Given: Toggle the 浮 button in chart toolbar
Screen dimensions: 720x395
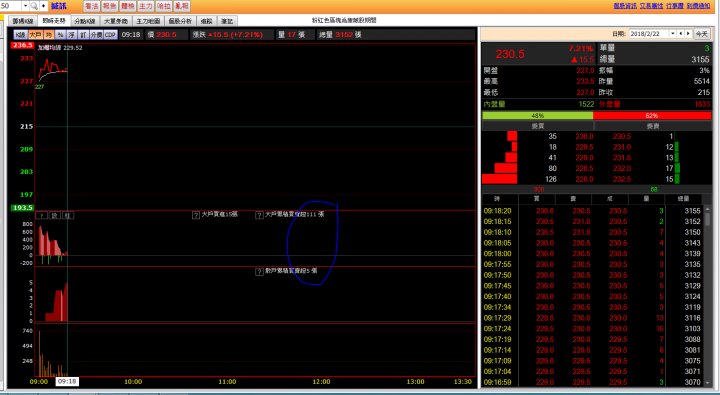Looking at the screenshot, I should click(x=72, y=34).
